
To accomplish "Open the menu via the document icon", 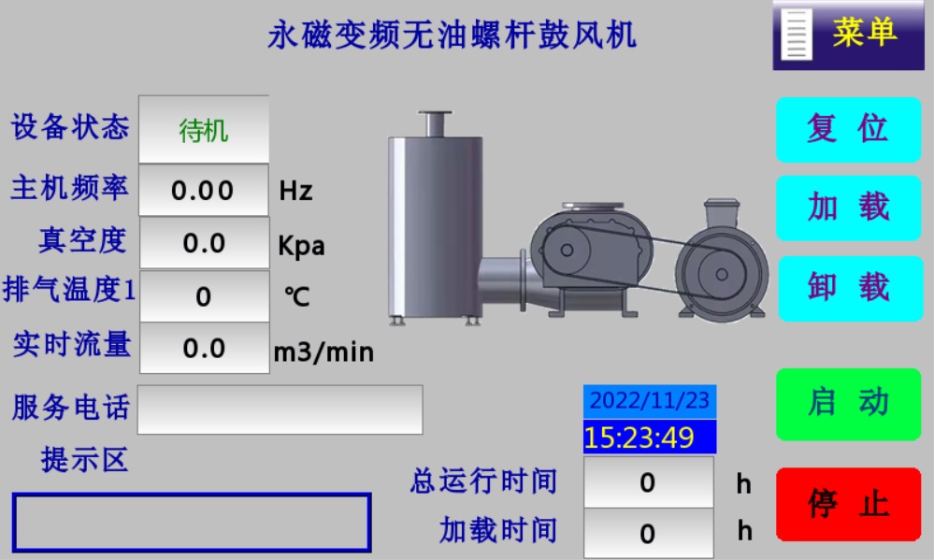I will 796,36.
